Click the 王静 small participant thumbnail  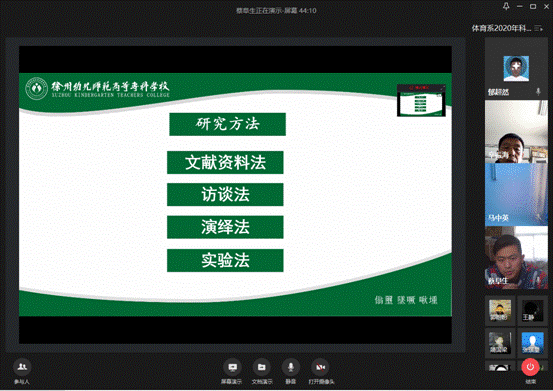click(532, 310)
